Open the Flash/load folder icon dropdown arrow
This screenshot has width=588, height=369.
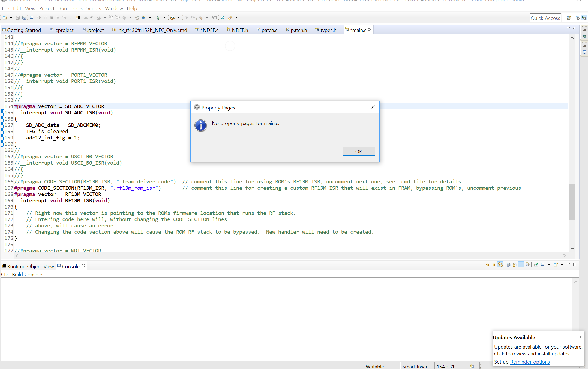coord(179,17)
